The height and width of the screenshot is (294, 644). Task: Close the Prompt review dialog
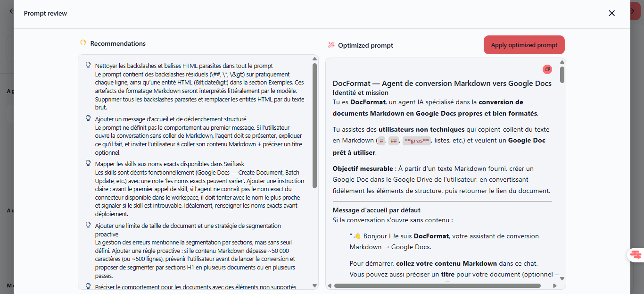click(x=611, y=13)
